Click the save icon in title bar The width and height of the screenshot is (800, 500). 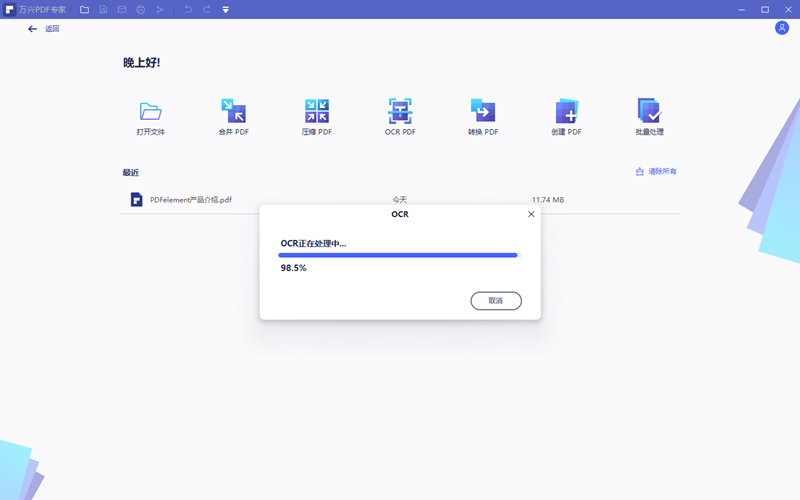[103, 9]
